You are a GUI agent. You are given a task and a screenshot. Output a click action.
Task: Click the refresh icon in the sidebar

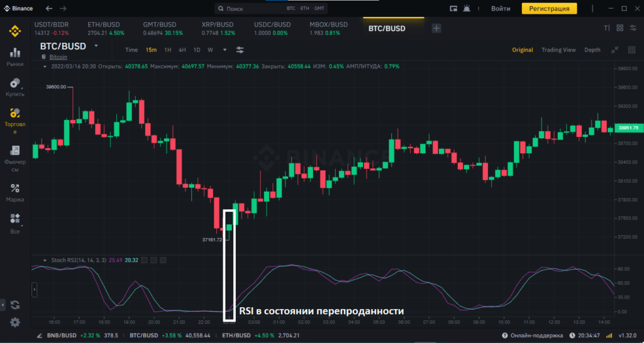[15, 305]
